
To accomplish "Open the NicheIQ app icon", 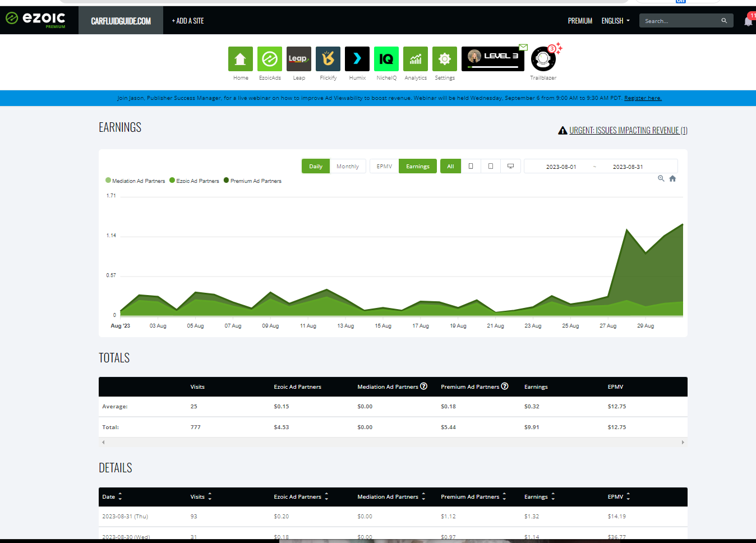I will pos(386,59).
